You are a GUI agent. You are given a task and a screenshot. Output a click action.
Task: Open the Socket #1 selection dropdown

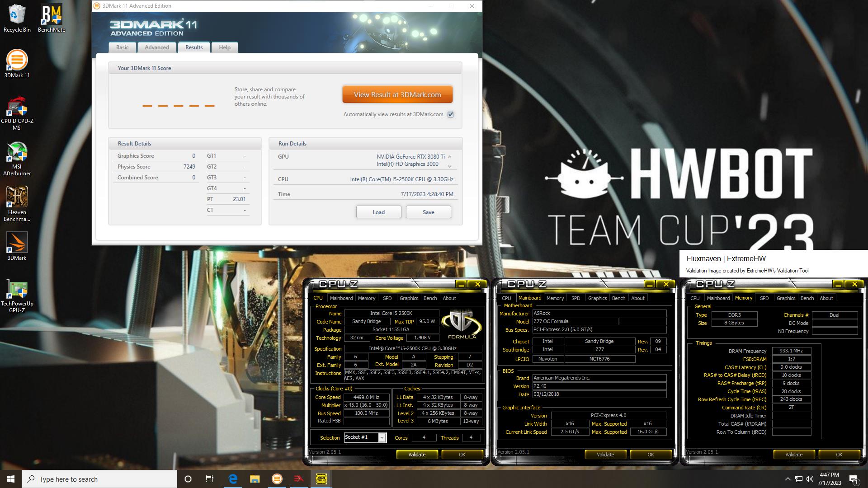382,437
